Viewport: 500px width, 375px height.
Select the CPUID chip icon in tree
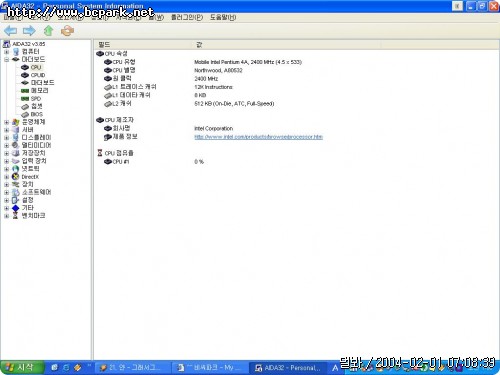(25, 75)
